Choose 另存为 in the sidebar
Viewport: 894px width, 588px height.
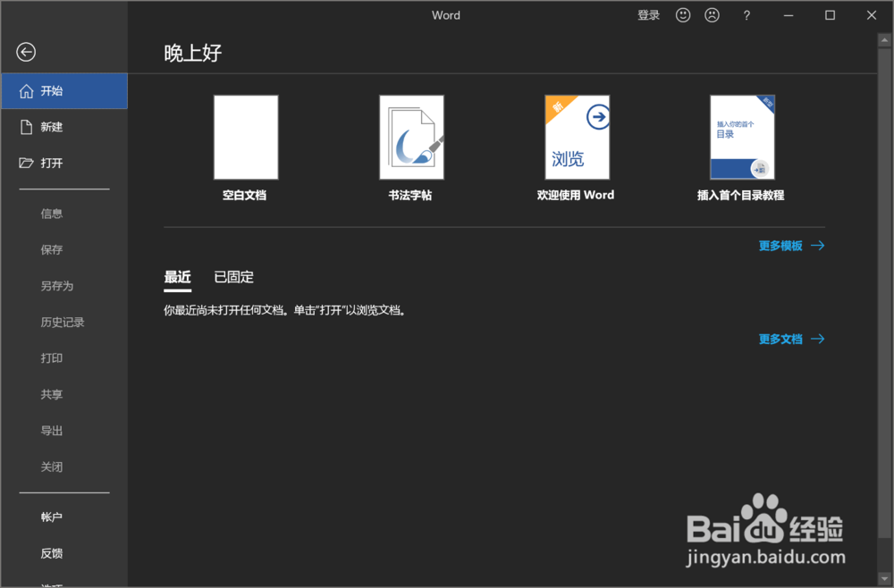click(x=57, y=286)
